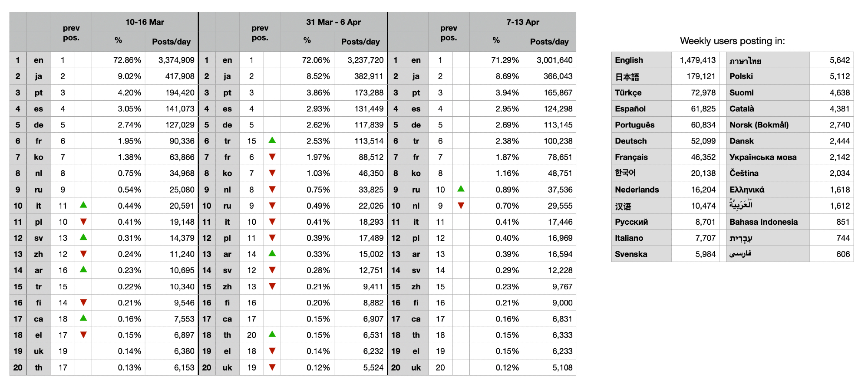The image size is (868, 390).
Task: Click the 1,479,413 English users value
Action: pyautogui.click(x=697, y=60)
